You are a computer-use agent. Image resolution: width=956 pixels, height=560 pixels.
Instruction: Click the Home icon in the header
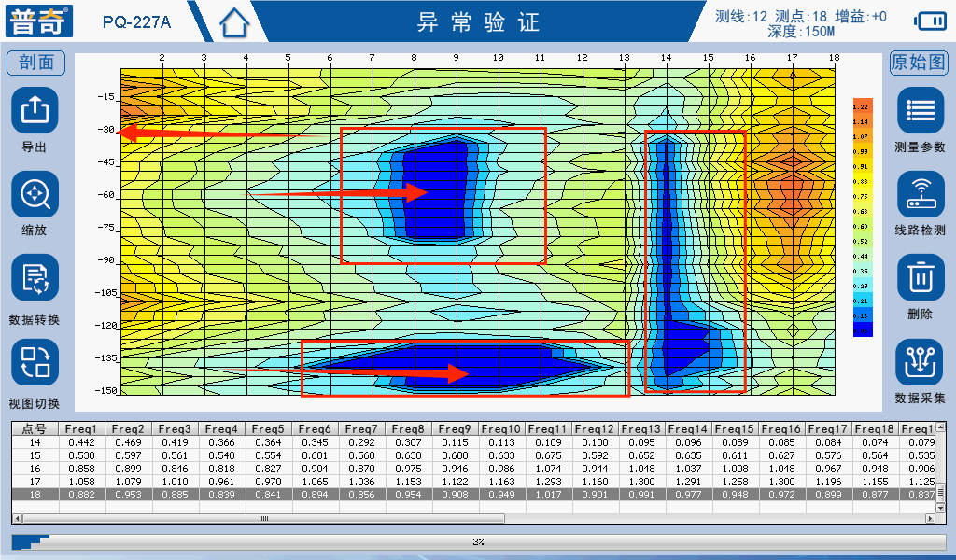tap(235, 21)
